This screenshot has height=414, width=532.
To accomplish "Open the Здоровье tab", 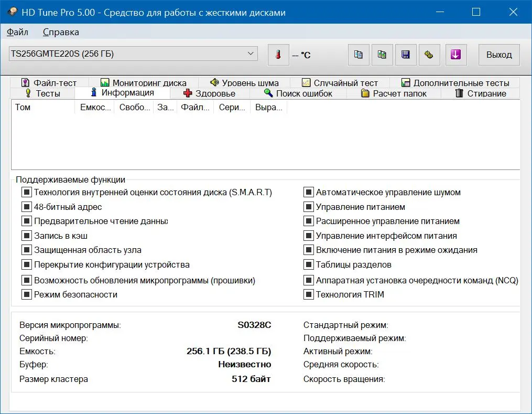I will coord(210,93).
